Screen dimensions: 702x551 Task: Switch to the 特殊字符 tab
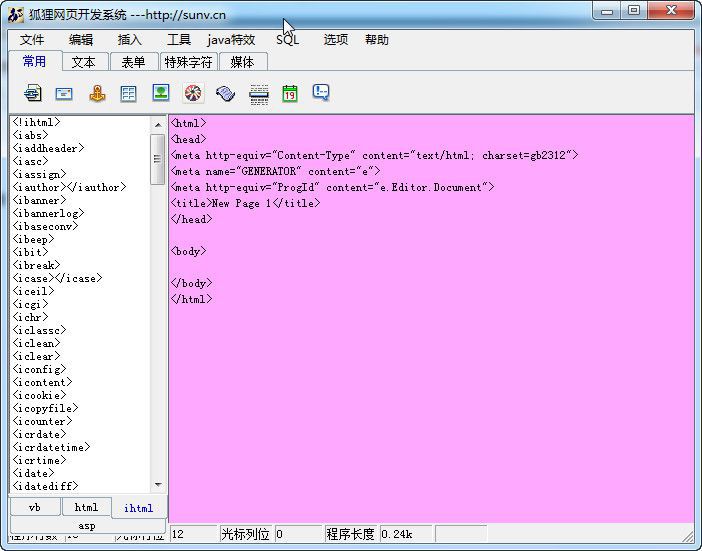point(188,62)
